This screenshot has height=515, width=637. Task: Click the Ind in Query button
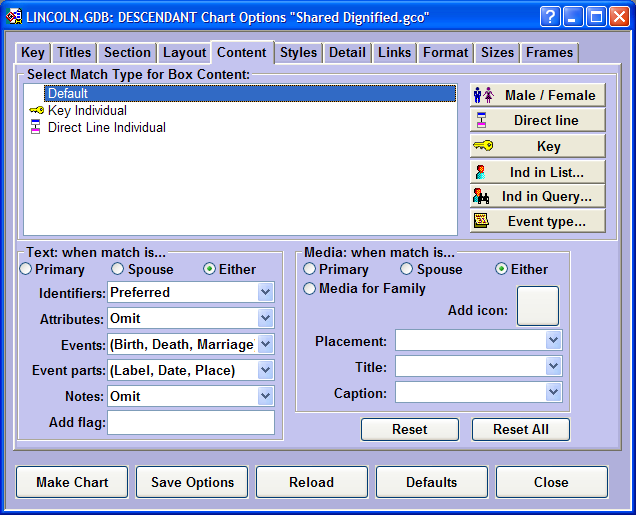click(x=537, y=197)
